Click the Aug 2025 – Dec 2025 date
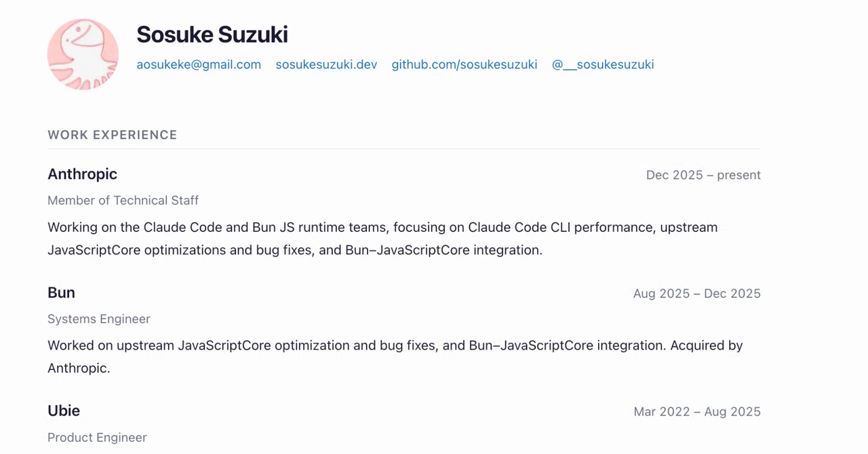 coord(697,293)
